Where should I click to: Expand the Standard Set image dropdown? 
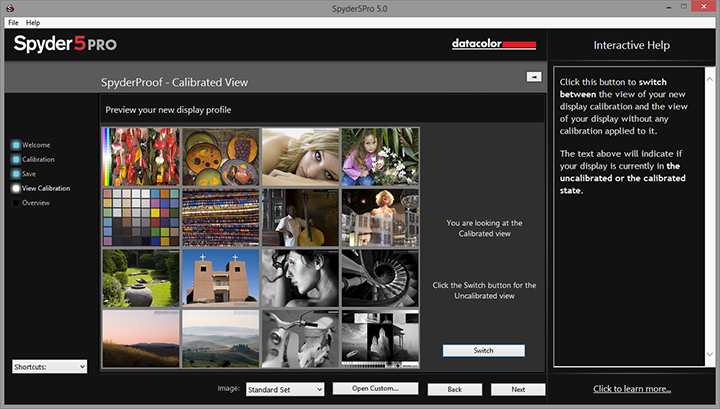tap(285, 389)
